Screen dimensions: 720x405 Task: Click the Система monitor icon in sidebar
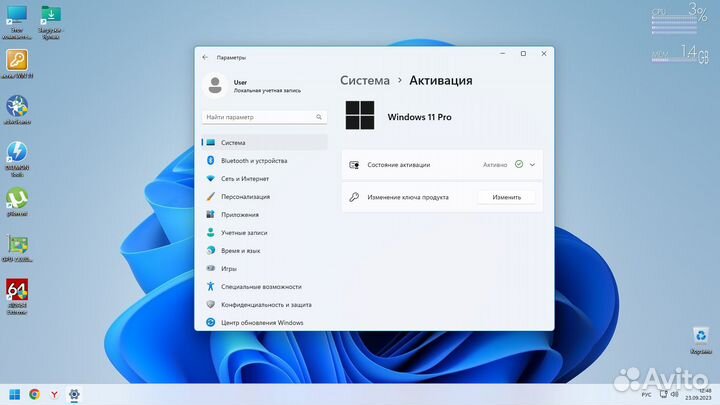210,142
